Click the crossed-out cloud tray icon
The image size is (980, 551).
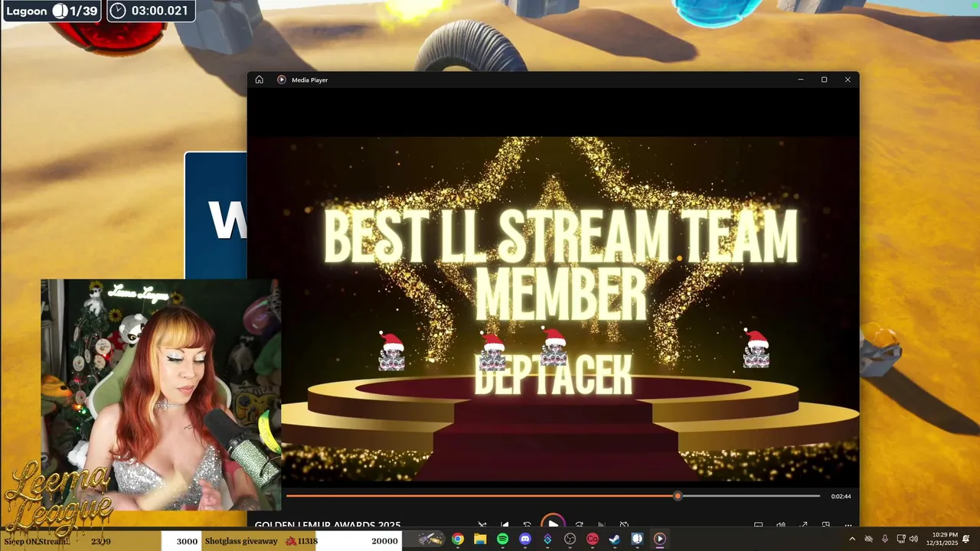tap(868, 540)
